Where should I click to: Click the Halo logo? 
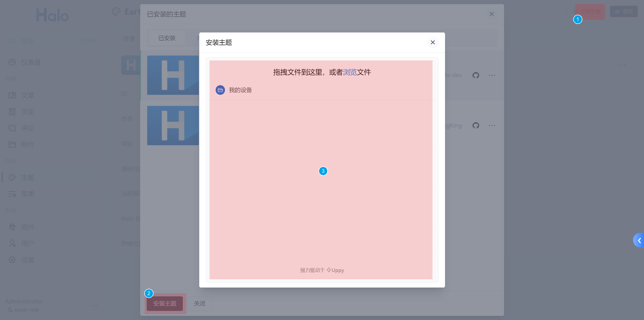pos(52,15)
